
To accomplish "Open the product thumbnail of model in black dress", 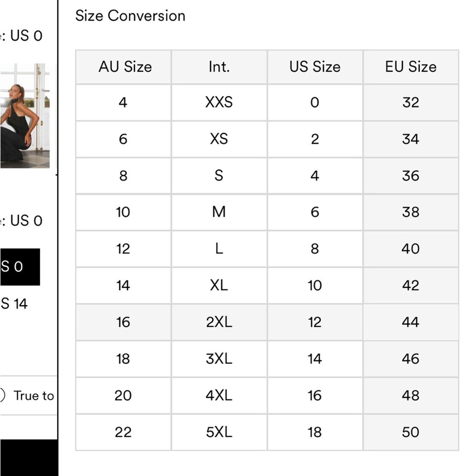I will click(25, 115).
